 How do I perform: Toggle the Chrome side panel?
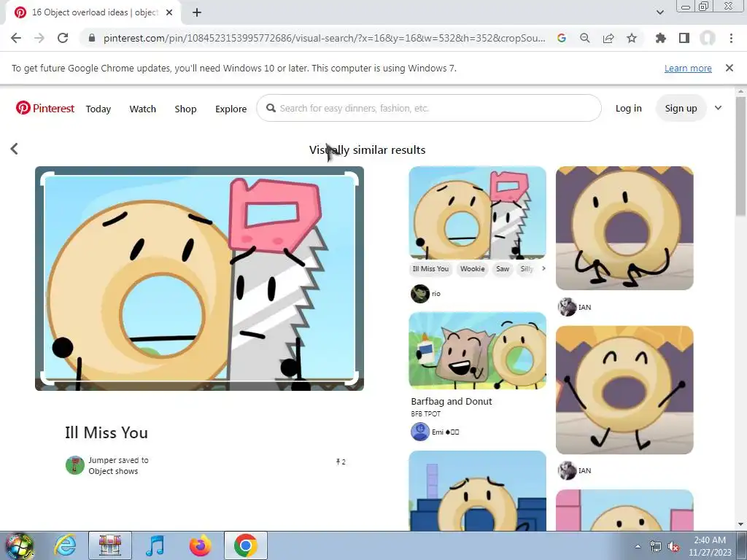684,38
